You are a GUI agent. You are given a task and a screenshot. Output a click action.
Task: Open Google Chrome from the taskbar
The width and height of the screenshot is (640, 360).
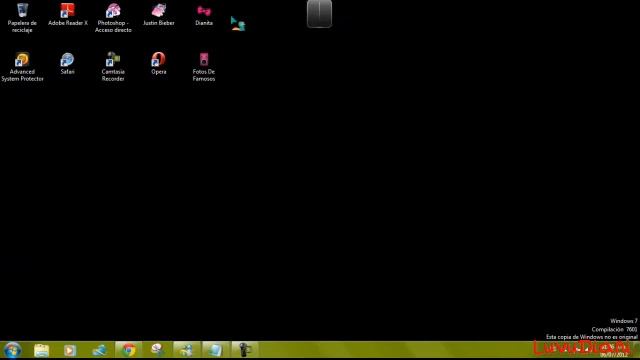[x=129, y=350]
